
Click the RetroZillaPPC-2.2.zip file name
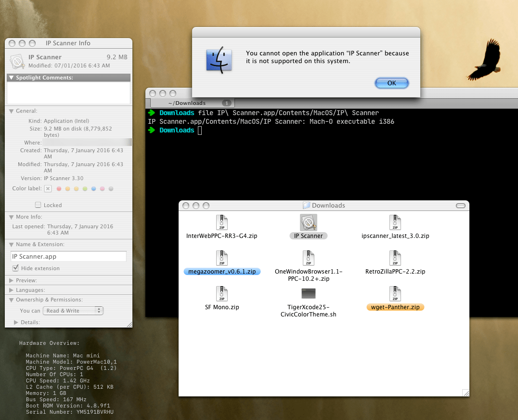[395, 271]
